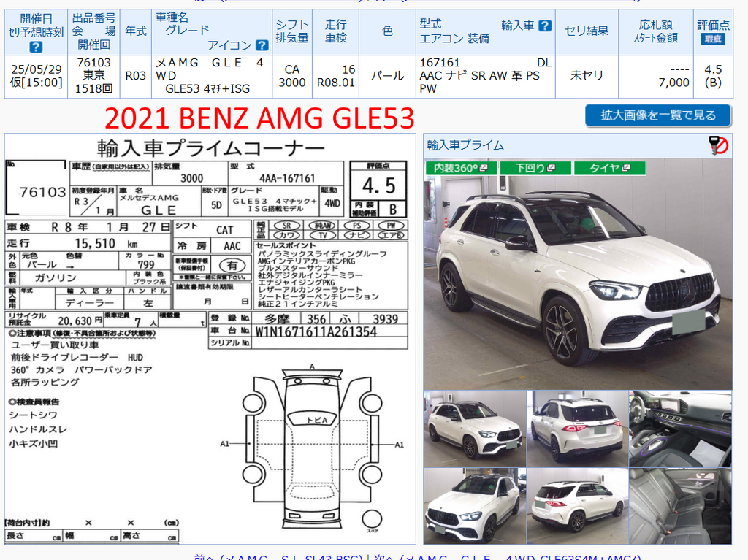Select the start price cell 7,000
The width and height of the screenshot is (748, 560).
pos(656,77)
